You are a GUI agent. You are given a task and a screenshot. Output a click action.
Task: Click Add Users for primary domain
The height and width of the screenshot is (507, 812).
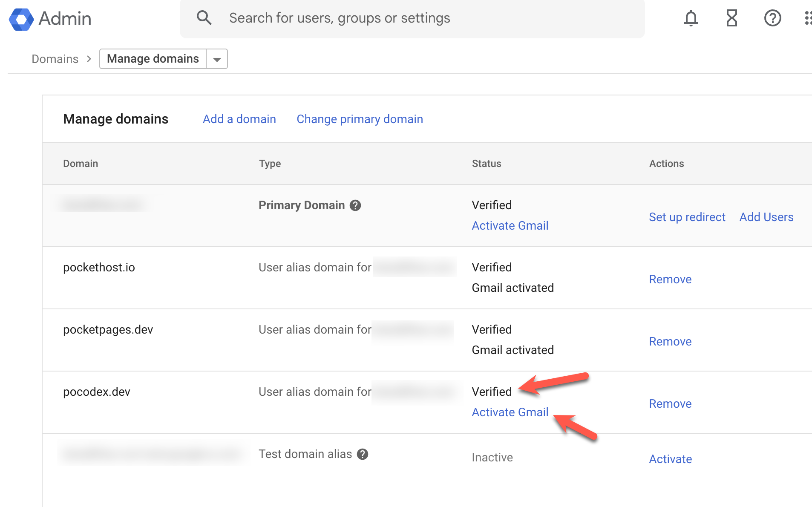(766, 217)
